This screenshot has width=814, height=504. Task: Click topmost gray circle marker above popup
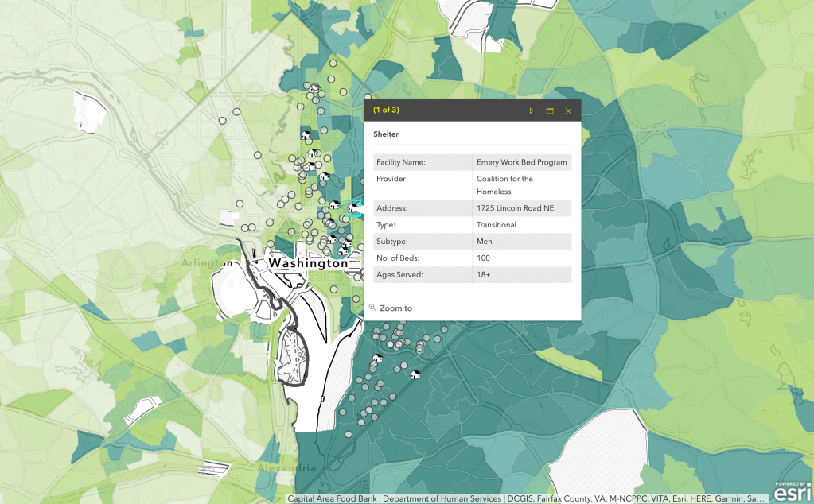point(333,64)
